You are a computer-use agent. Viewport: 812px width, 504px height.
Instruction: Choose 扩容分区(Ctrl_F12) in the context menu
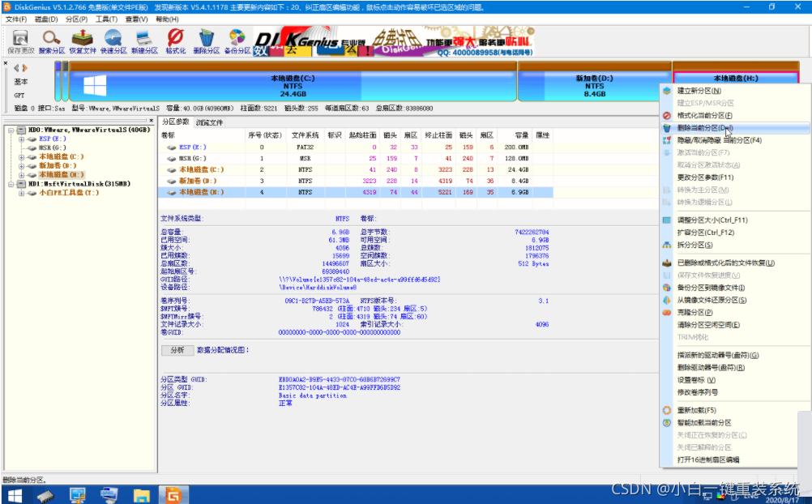(706, 233)
